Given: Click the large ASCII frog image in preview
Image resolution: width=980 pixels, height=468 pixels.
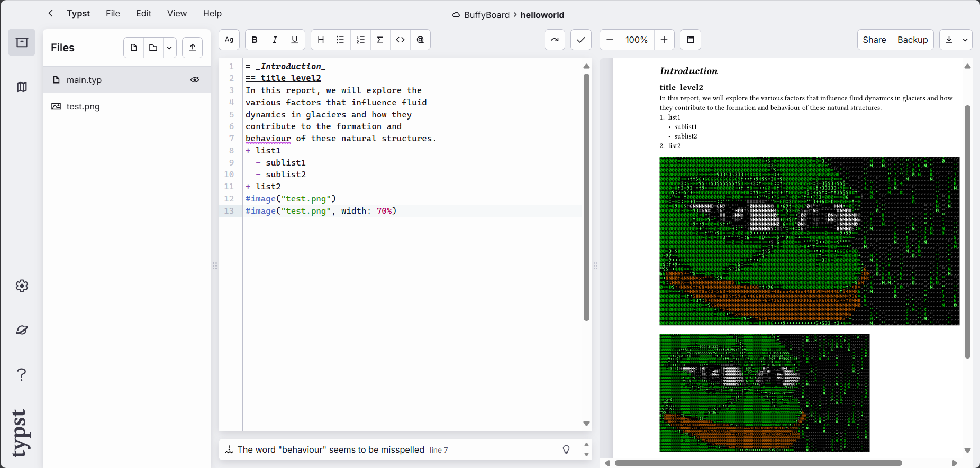Looking at the screenshot, I should 809,241.
